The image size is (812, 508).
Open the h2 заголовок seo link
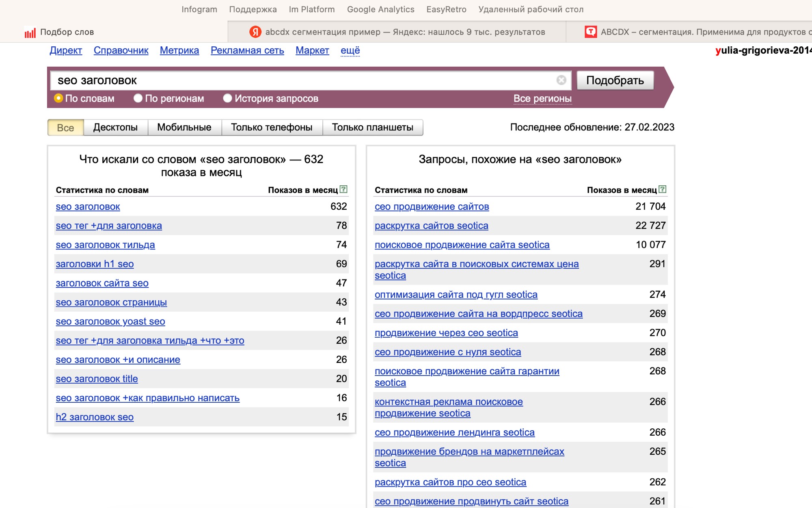point(95,417)
